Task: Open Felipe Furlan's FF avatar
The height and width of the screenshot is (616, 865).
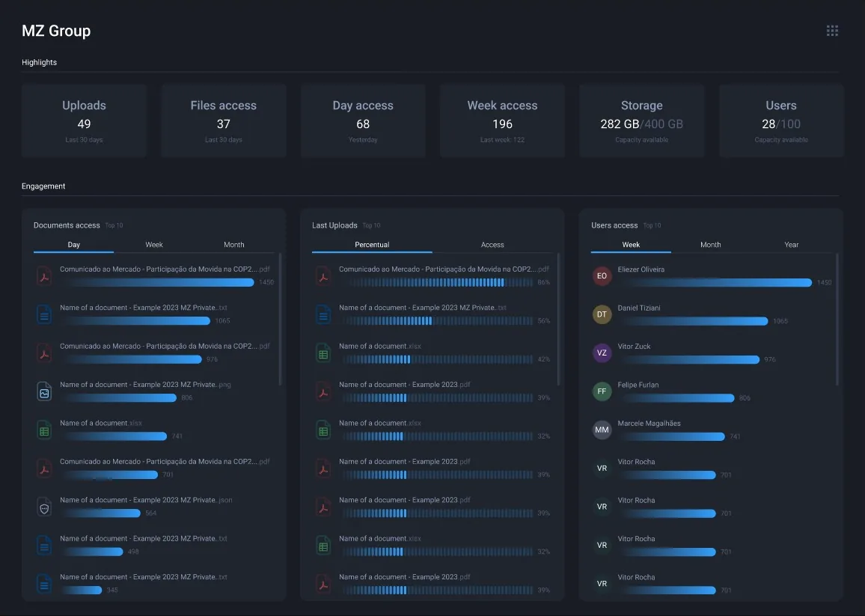Action: pyautogui.click(x=602, y=391)
